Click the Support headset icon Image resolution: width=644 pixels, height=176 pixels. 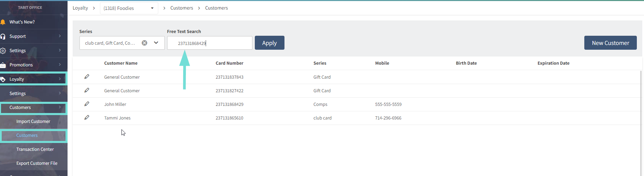pos(3,36)
